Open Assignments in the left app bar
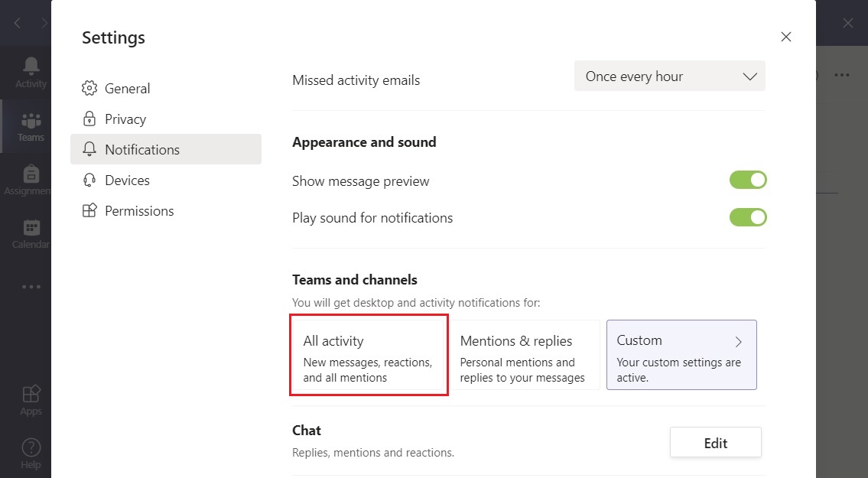Screen dimensions: 868x478 [28, 180]
